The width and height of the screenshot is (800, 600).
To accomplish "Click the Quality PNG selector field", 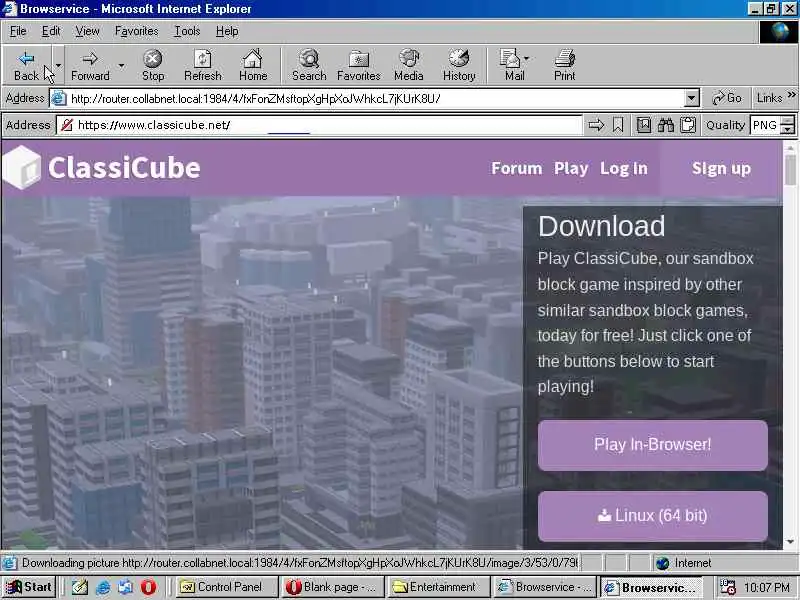I will click(765, 125).
